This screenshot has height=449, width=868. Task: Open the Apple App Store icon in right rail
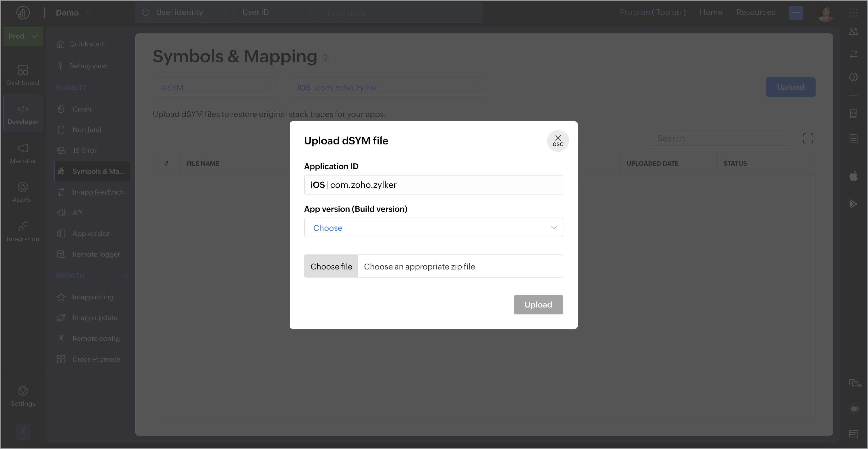point(853,176)
